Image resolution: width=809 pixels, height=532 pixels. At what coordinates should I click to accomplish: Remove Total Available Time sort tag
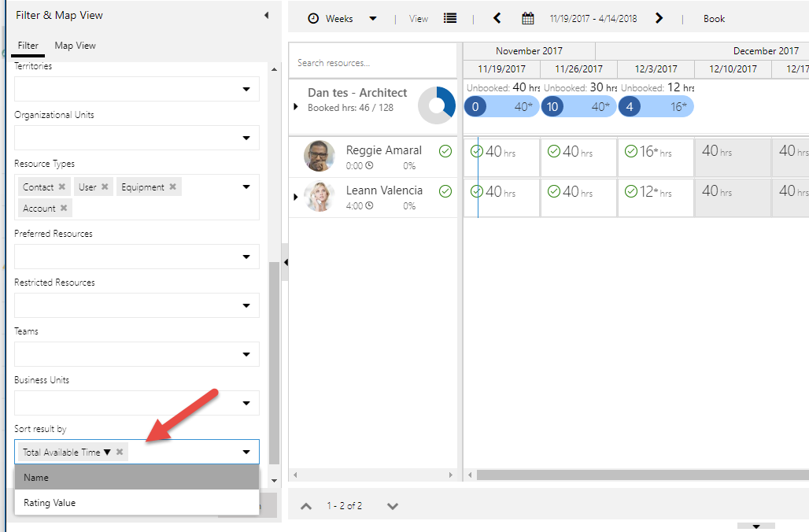pyautogui.click(x=120, y=452)
